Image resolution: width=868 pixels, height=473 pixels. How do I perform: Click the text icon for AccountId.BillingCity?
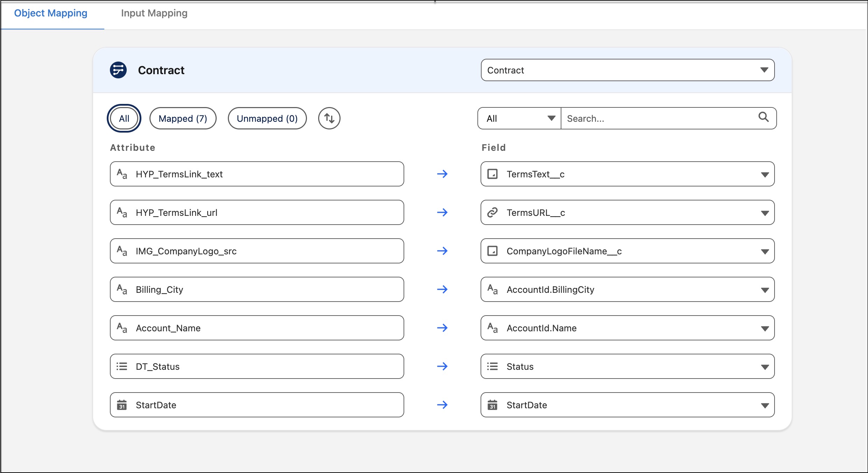click(492, 289)
